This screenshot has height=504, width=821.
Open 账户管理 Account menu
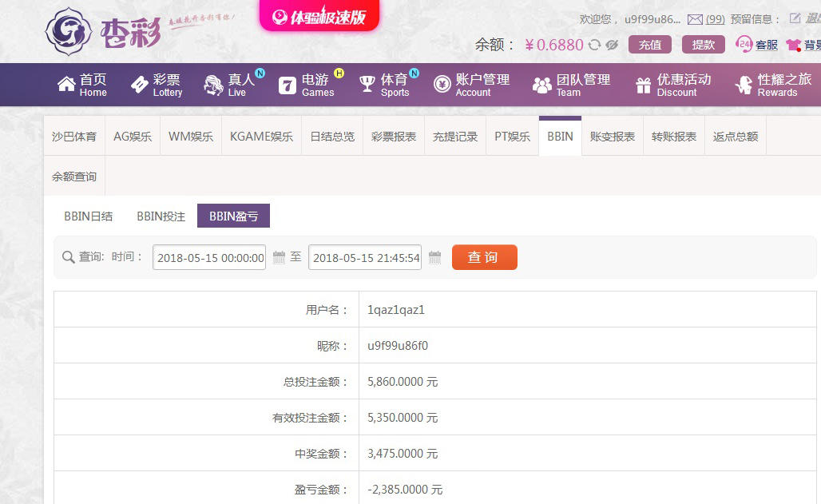(x=471, y=85)
